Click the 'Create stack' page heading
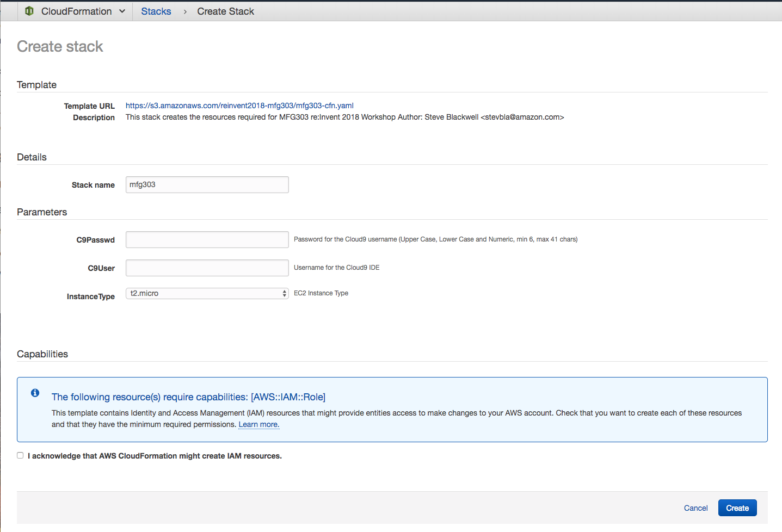The width and height of the screenshot is (782, 532). (60, 47)
